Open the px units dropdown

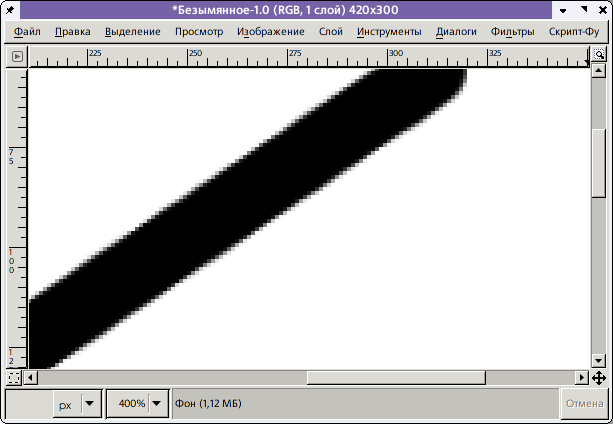coord(90,404)
